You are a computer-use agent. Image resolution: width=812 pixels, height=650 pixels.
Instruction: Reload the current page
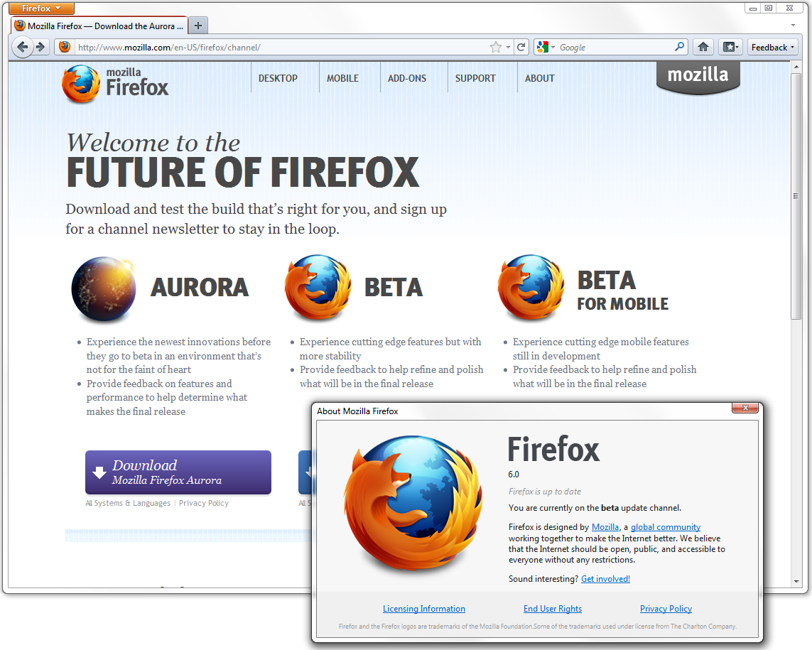point(522,47)
